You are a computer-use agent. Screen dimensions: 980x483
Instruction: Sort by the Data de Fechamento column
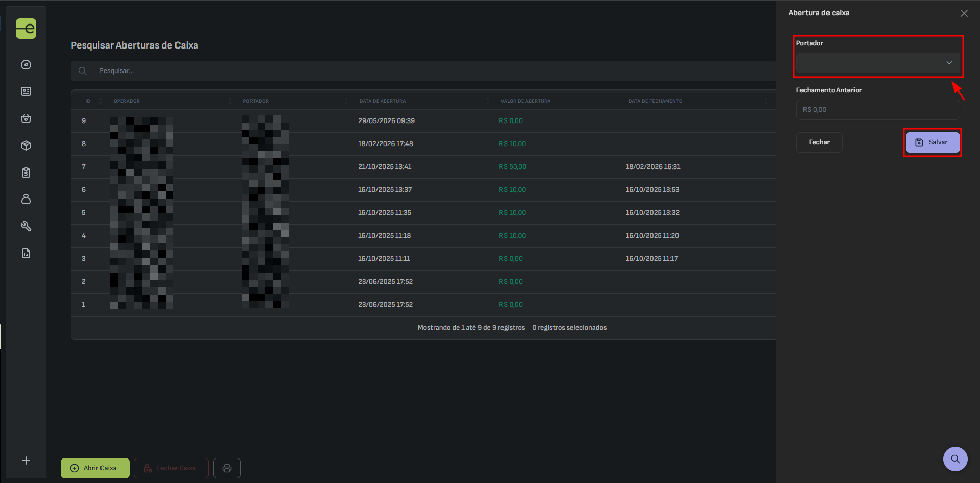coord(655,101)
